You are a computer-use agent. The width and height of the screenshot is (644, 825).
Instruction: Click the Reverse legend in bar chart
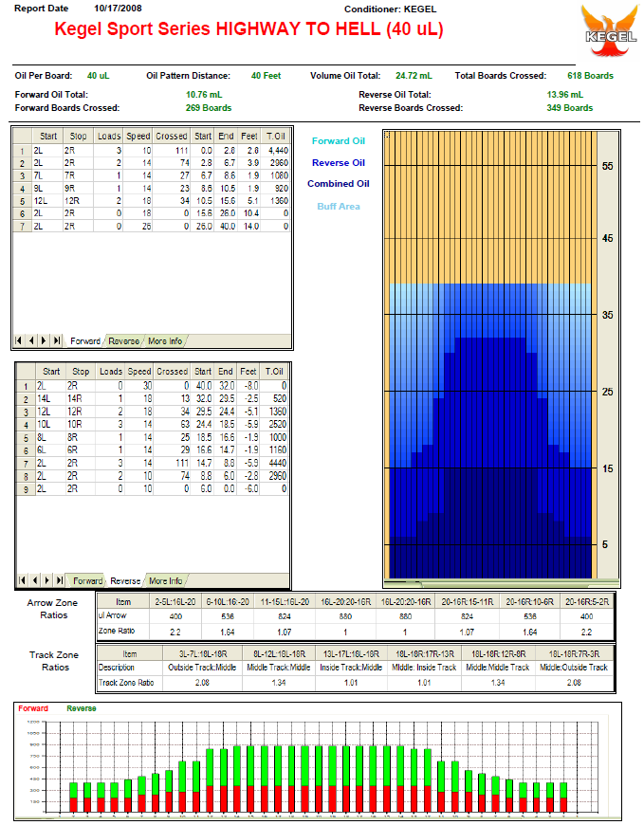81,708
